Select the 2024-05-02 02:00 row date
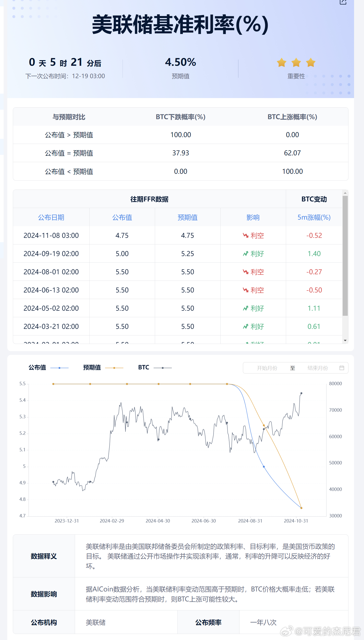This screenshot has width=364, height=640. [x=51, y=308]
